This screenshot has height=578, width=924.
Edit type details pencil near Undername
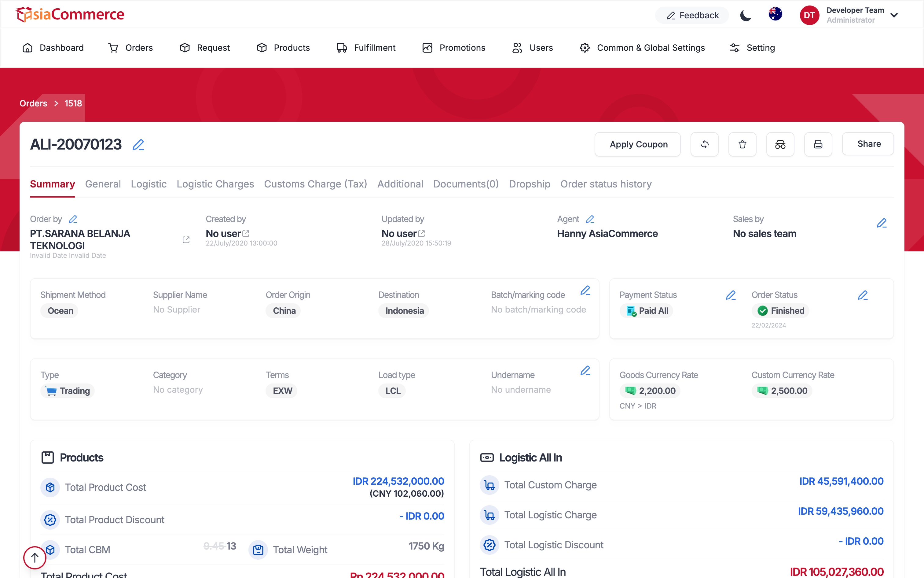(585, 370)
